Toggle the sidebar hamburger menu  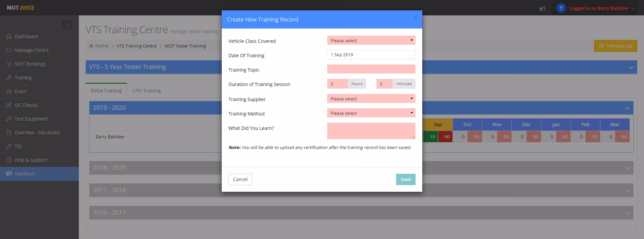click(x=67, y=25)
